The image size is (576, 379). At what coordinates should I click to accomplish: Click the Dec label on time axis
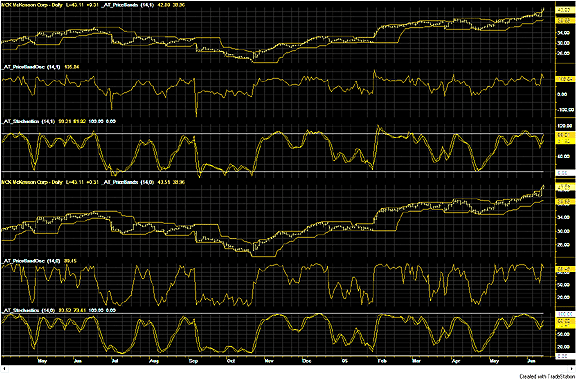pos(307,361)
